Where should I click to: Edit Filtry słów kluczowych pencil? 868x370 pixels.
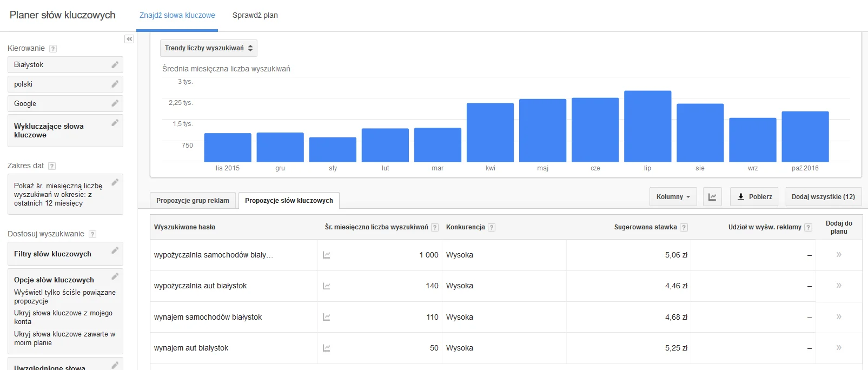pyautogui.click(x=115, y=250)
